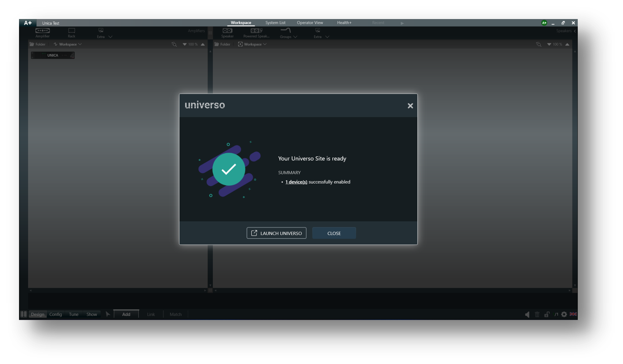623x364 pixels.
Task: Open the left panel Workspace dropdown
Action: click(68, 44)
